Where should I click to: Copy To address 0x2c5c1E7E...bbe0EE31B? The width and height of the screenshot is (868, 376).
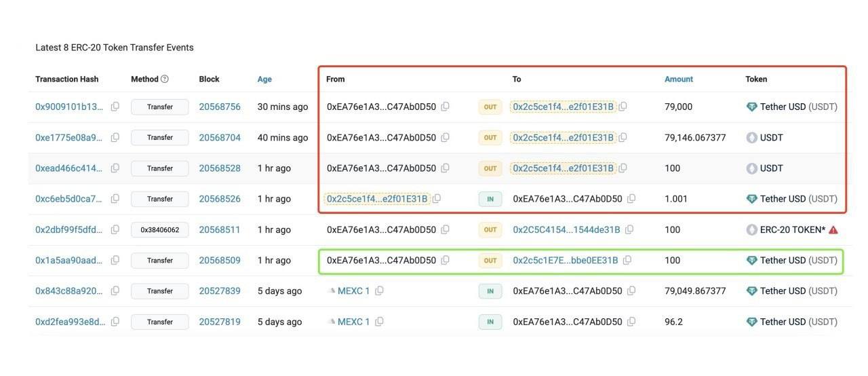pyautogui.click(x=627, y=261)
